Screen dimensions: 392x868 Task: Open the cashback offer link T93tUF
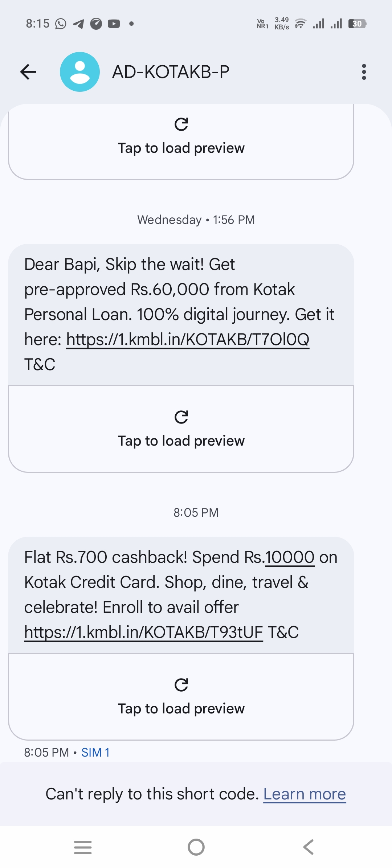pos(143,632)
